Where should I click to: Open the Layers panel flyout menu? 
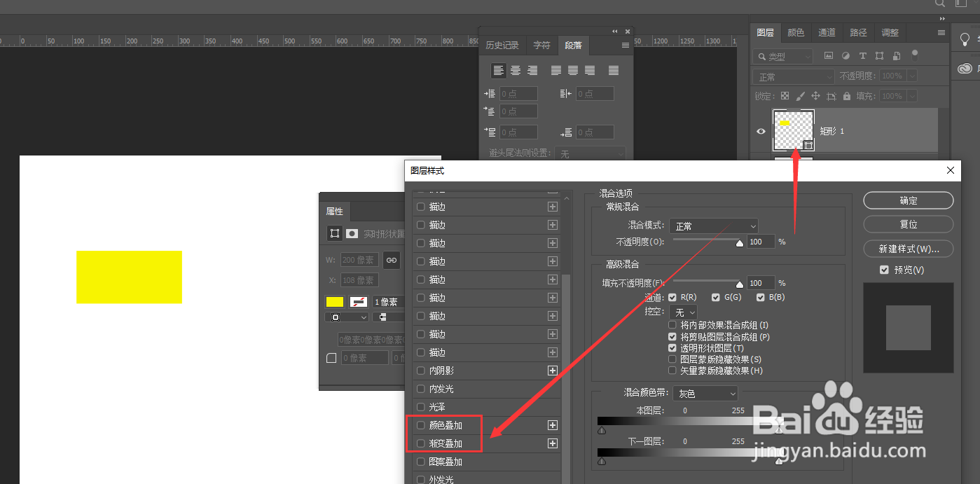pyautogui.click(x=941, y=33)
